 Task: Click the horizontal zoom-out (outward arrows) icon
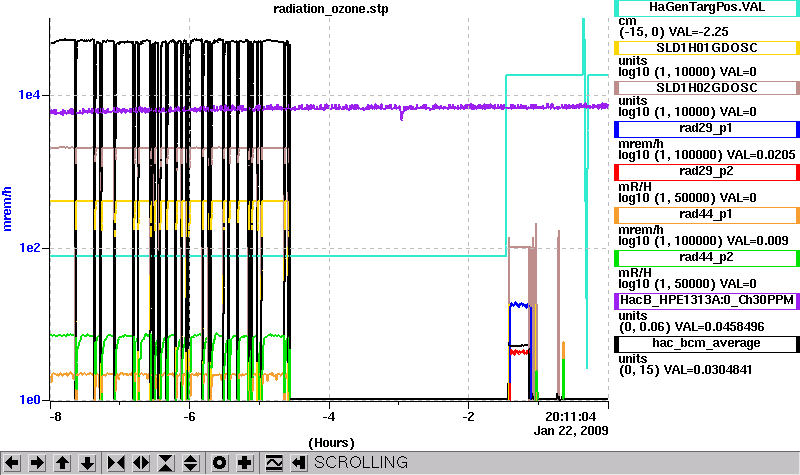(141, 463)
